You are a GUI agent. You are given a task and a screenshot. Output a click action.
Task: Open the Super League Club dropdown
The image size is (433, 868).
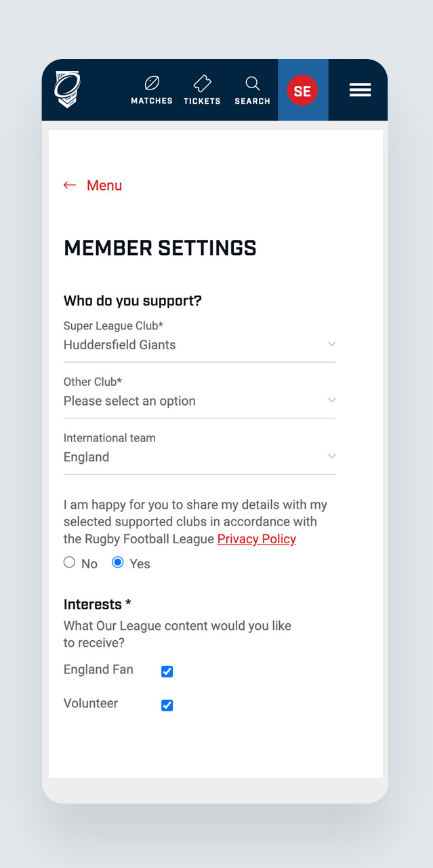(x=199, y=345)
